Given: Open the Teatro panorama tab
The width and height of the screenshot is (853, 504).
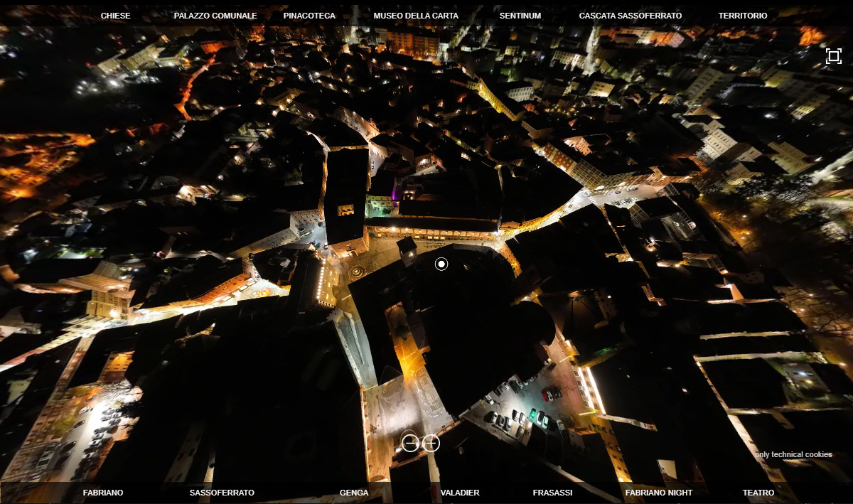Looking at the screenshot, I should click(x=758, y=493).
